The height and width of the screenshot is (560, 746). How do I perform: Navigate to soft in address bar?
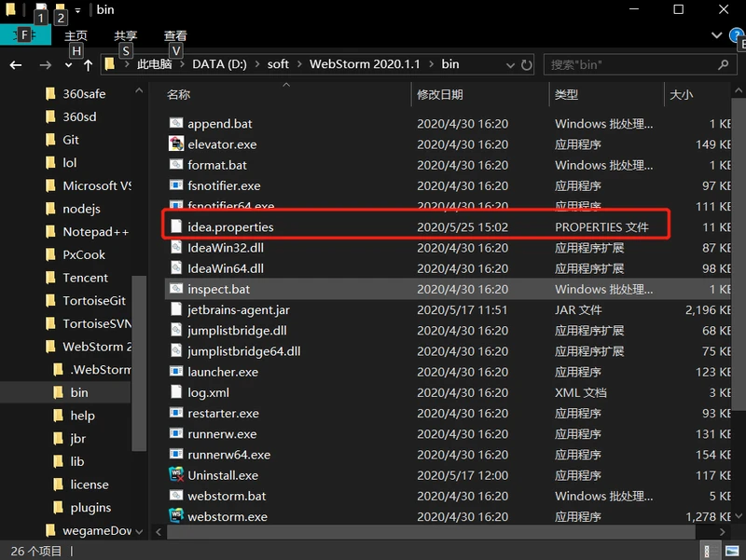point(278,64)
